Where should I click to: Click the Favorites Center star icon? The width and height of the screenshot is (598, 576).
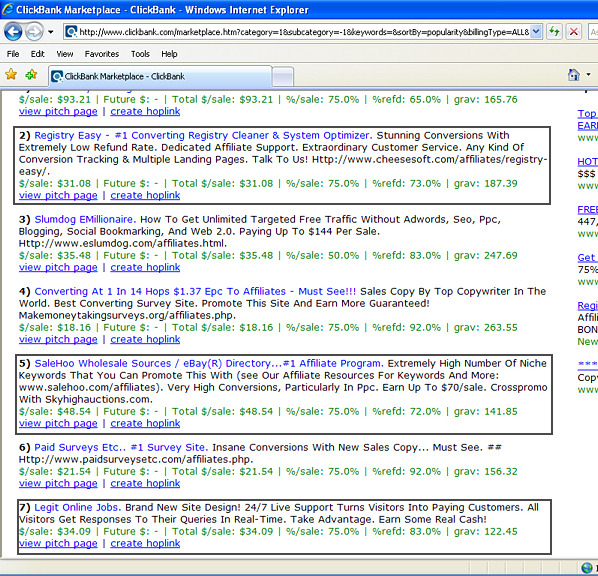pyautogui.click(x=11, y=74)
